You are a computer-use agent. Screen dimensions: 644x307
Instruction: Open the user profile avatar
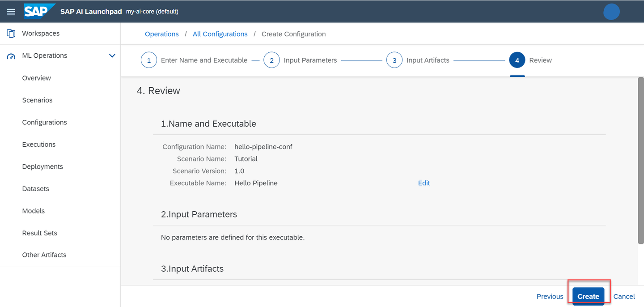pyautogui.click(x=611, y=12)
